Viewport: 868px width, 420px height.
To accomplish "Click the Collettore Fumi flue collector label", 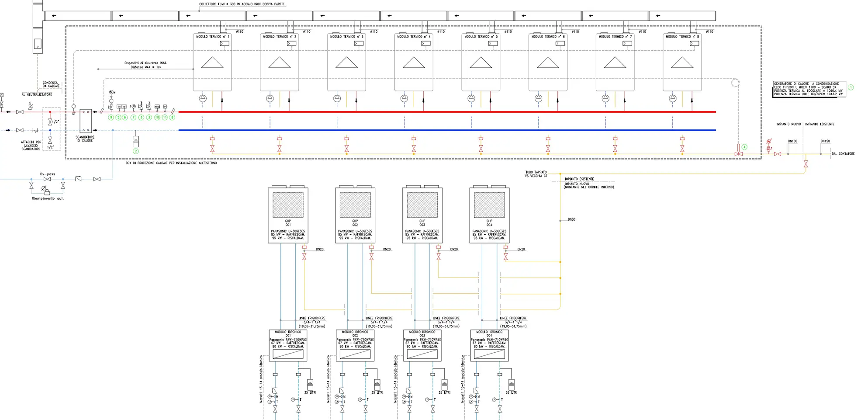I will [x=242, y=4].
